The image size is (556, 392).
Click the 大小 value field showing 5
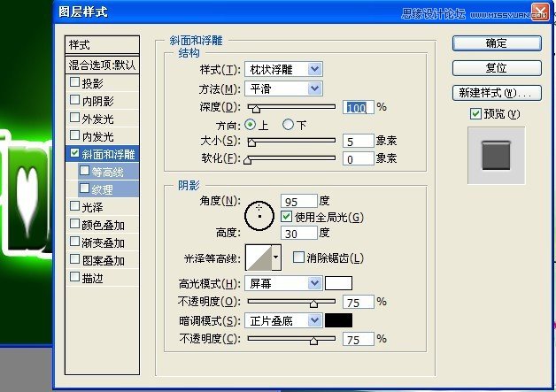tap(359, 141)
